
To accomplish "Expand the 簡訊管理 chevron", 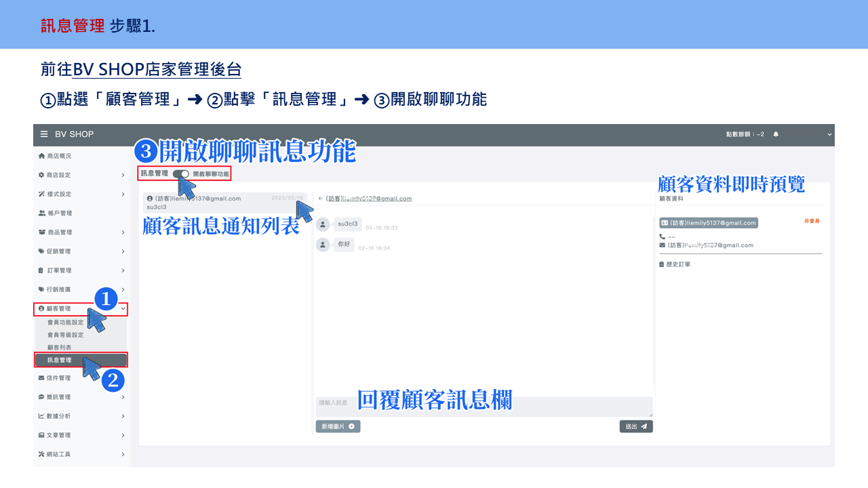I will coord(123,397).
